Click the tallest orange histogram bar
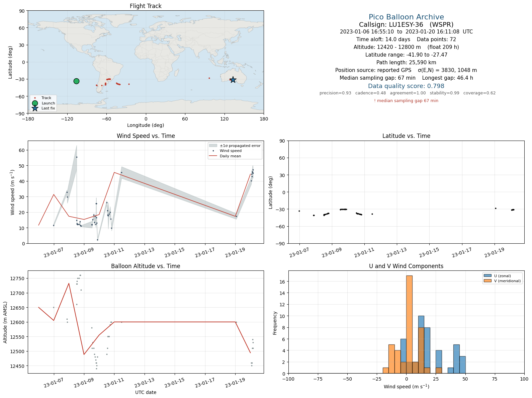The image size is (532, 398). click(x=409, y=324)
